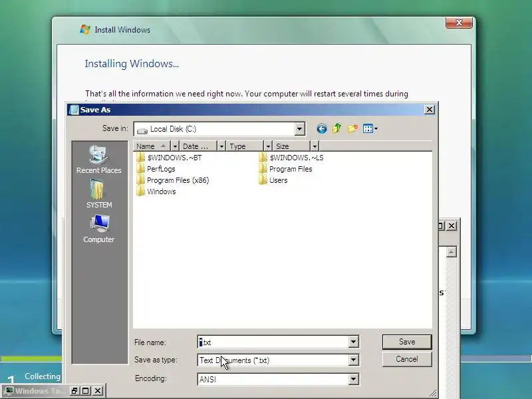The image size is (532, 399).
Task: Close the minimized Windows Task Manager window
Action: [97, 391]
